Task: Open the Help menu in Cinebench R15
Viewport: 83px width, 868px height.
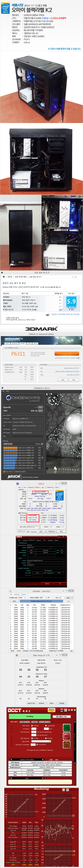Action: coord(7,391)
